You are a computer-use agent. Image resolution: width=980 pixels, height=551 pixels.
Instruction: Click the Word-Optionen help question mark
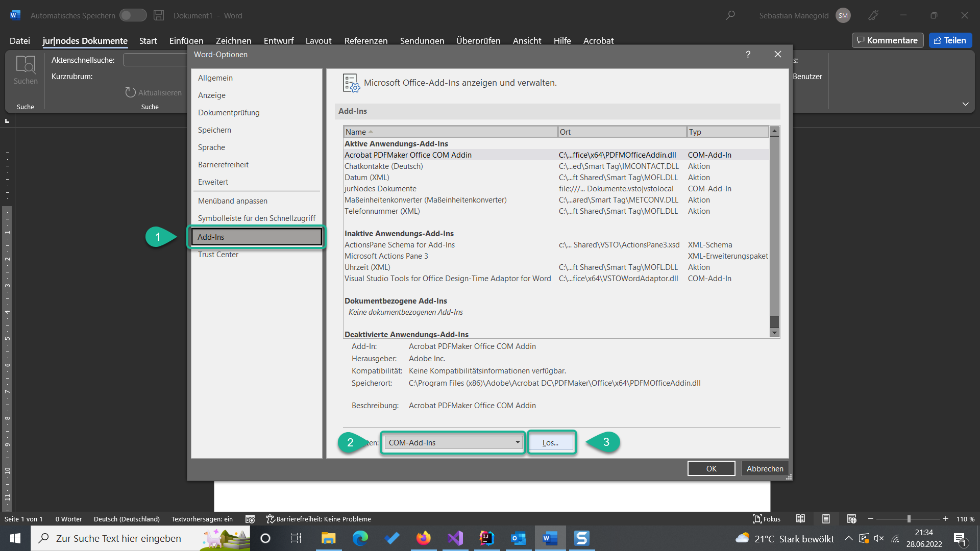tap(748, 54)
